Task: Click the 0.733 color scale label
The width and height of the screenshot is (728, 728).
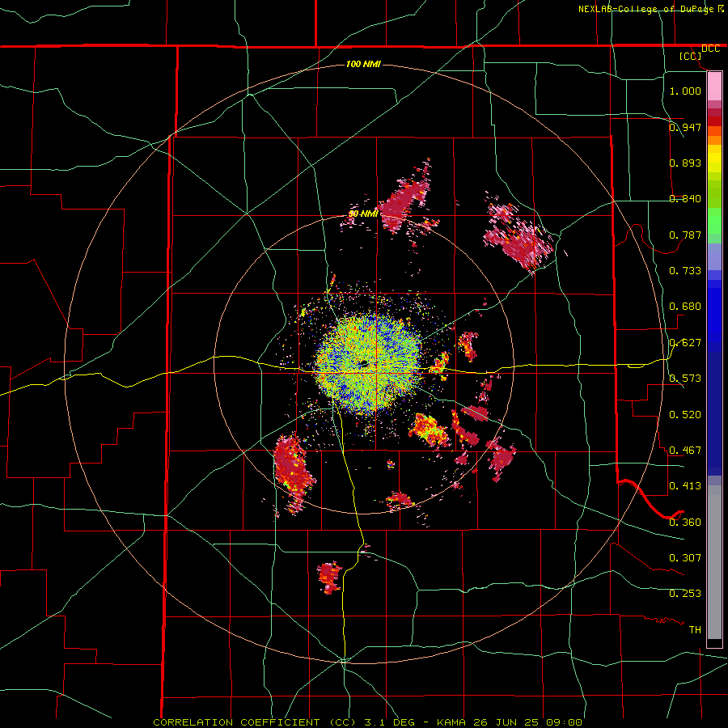Action: [x=685, y=271]
